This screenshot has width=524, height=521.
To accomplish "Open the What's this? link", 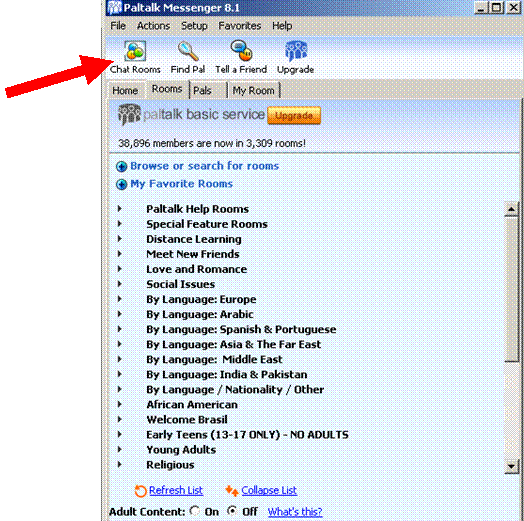I will (x=295, y=512).
